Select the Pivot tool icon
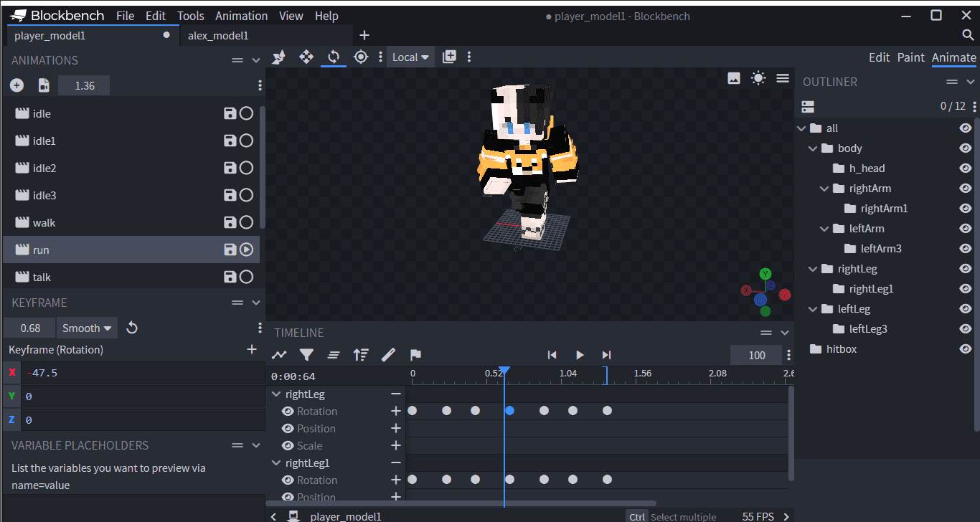This screenshot has height=522, width=980. tap(361, 57)
